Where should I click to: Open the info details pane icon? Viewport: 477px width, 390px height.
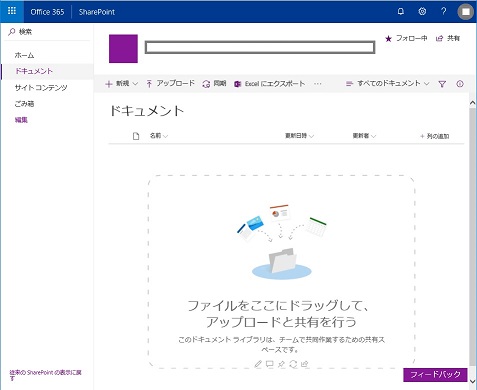(x=460, y=84)
